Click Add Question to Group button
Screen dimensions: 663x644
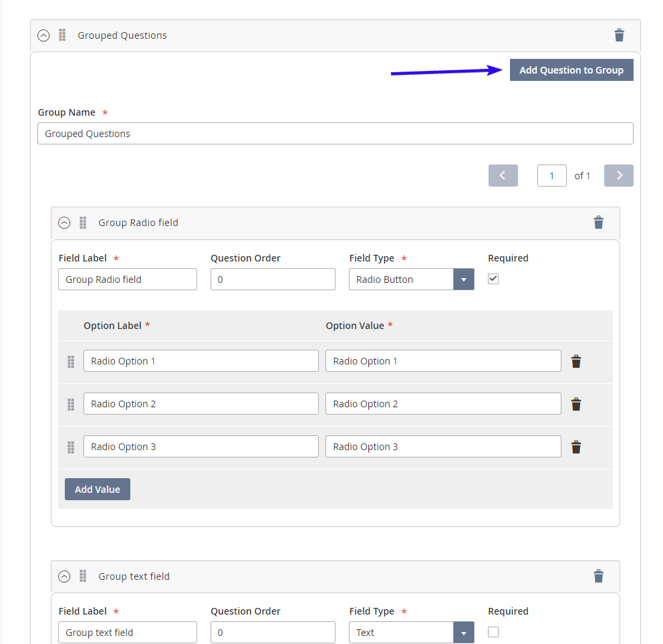(571, 70)
